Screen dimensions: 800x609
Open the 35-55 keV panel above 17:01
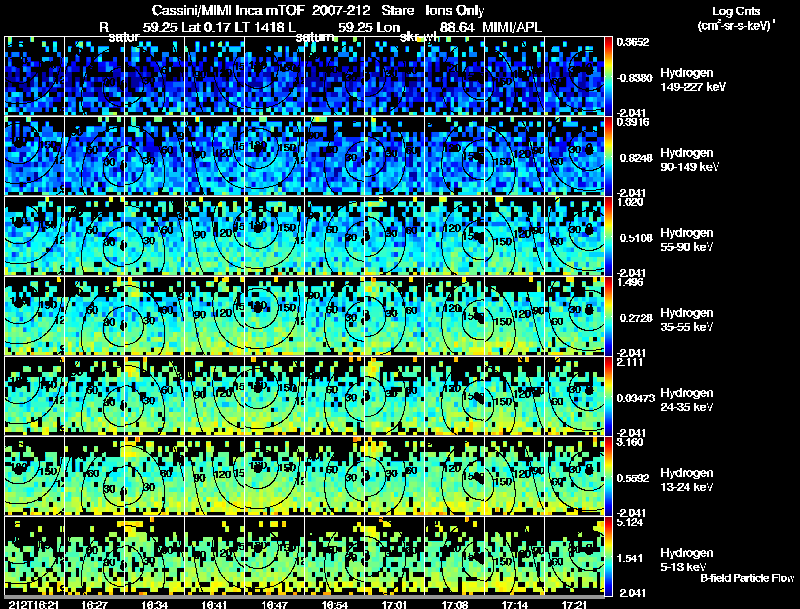tap(394, 316)
